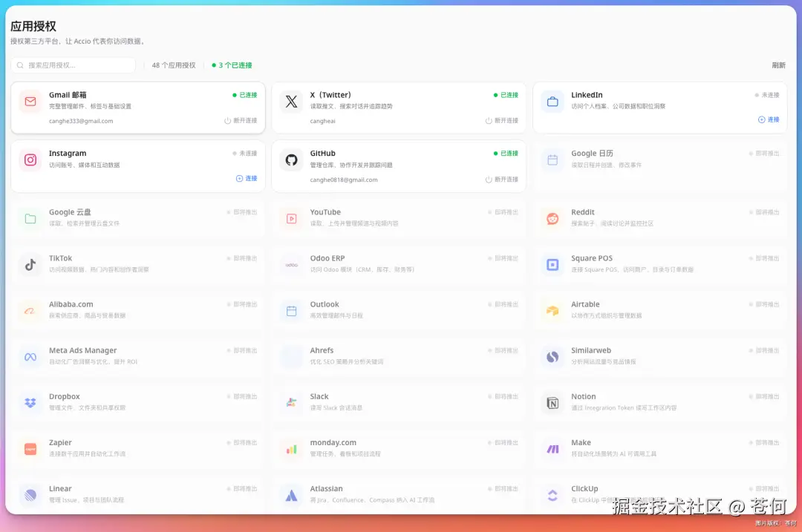Click the Google 云盘 folder icon

click(30, 219)
